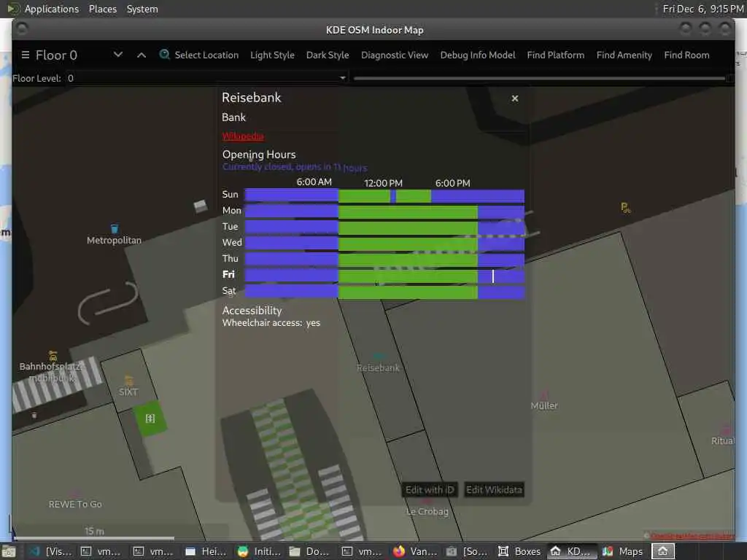This screenshot has width=747, height=560.
Task: Switch to Hei... taskbar entry
Action: point(206,551)
